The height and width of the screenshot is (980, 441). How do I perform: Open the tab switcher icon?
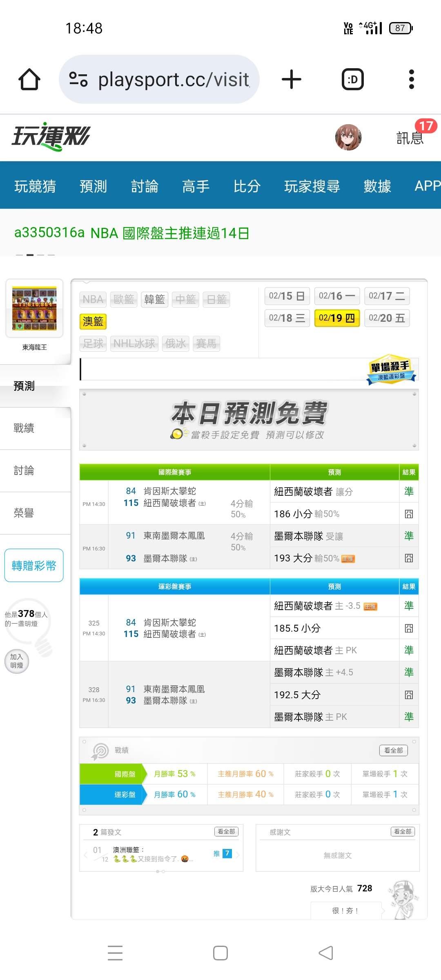[x=352, y=79]
